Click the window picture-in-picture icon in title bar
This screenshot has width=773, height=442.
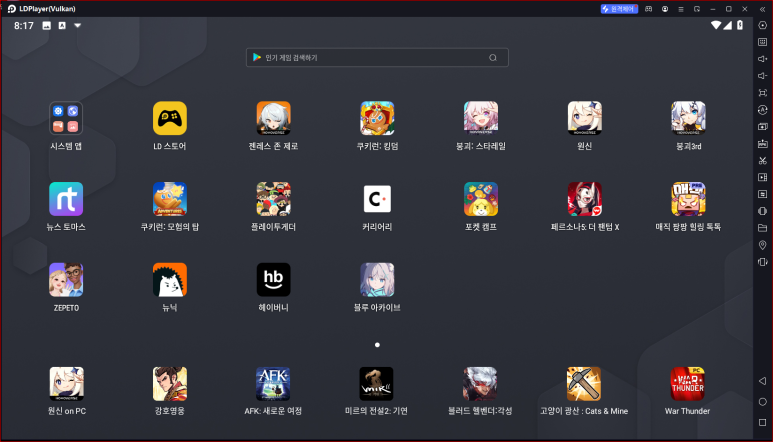pyautogui.click(x=697, y=9)
